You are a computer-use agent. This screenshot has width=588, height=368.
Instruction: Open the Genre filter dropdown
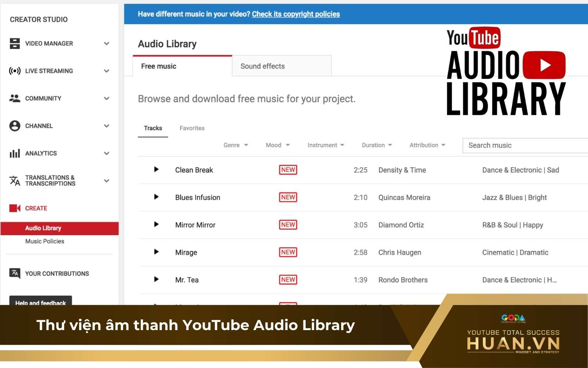[236, 145]
